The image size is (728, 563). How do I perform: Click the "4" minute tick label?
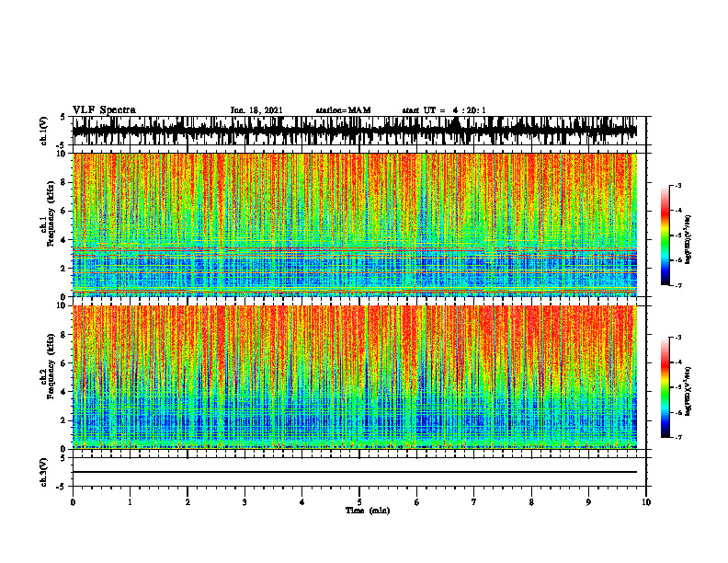tap(302, 502)
